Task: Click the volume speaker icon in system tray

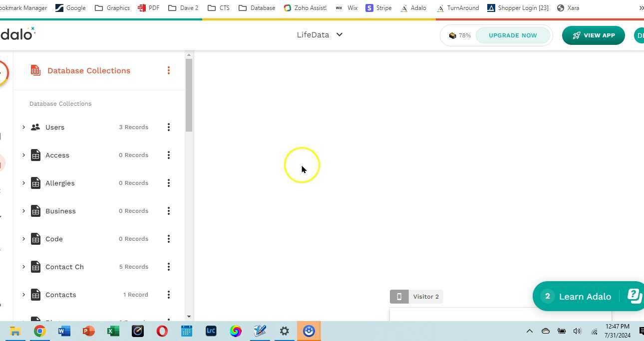Action: point(577,331)
